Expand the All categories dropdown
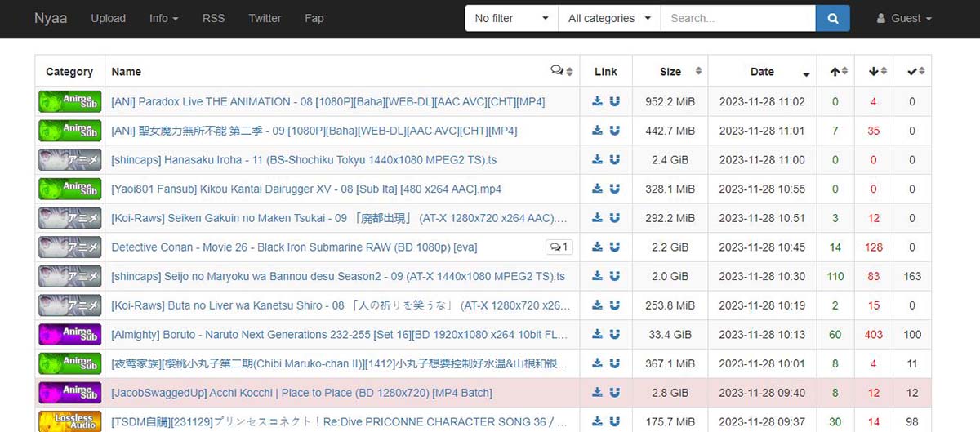 [x=609, y=18]
